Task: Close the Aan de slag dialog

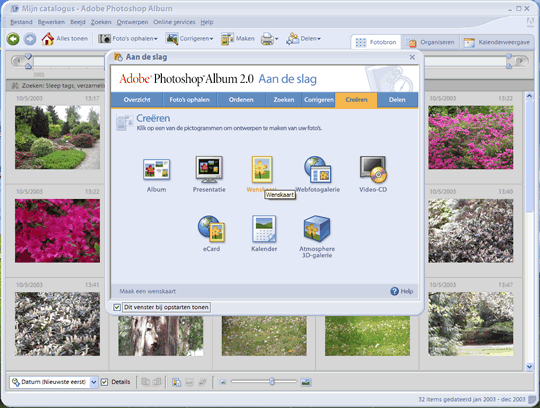Action: tap(412, 57)
